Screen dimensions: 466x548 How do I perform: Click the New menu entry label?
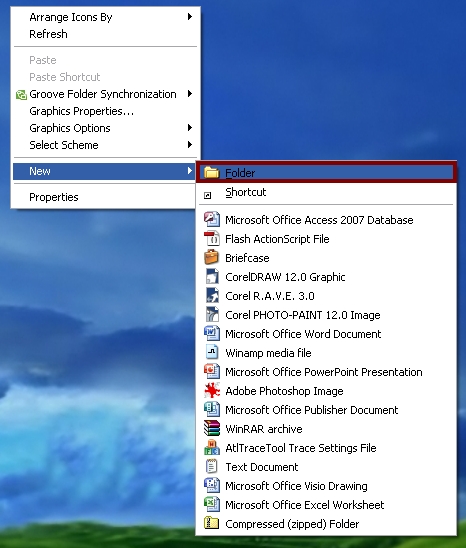pos(40,171)
